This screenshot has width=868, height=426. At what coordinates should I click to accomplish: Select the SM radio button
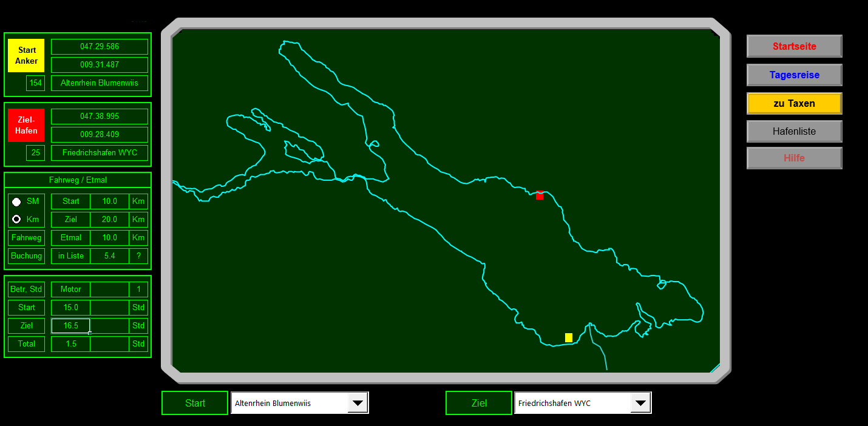(16, 201)
